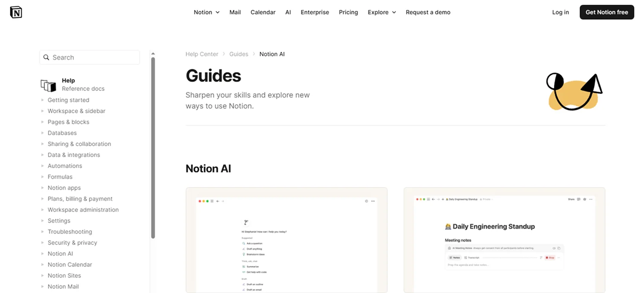This screenshot has width=644, height=293.
Task: Open Calendar from the top navigation
Action: point(263,12)
